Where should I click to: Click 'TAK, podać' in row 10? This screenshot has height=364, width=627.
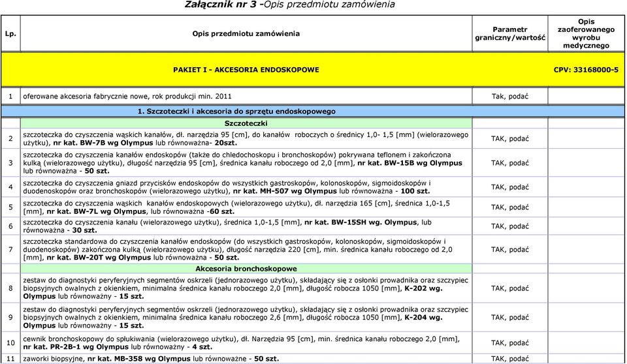click(x=510, y=343)
